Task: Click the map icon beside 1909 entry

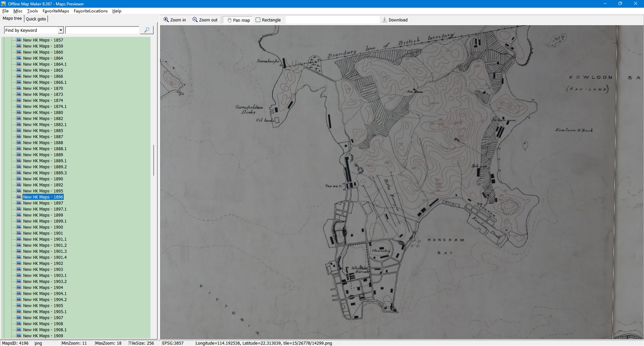Action: click(19, 336)
